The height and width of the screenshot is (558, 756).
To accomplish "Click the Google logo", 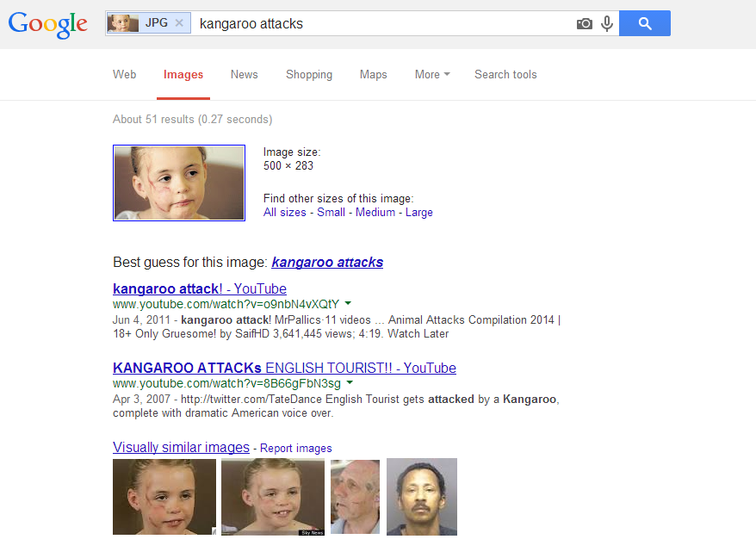I will [47, 24].
